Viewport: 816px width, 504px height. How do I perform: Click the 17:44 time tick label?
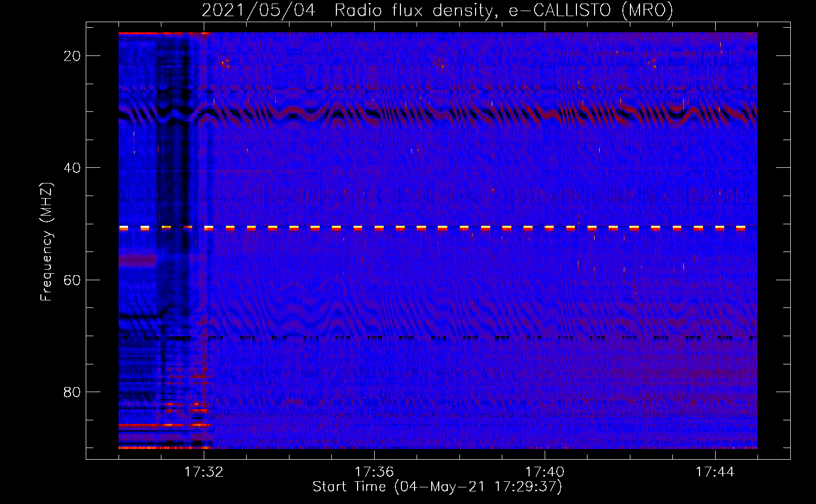click(715, 472)
